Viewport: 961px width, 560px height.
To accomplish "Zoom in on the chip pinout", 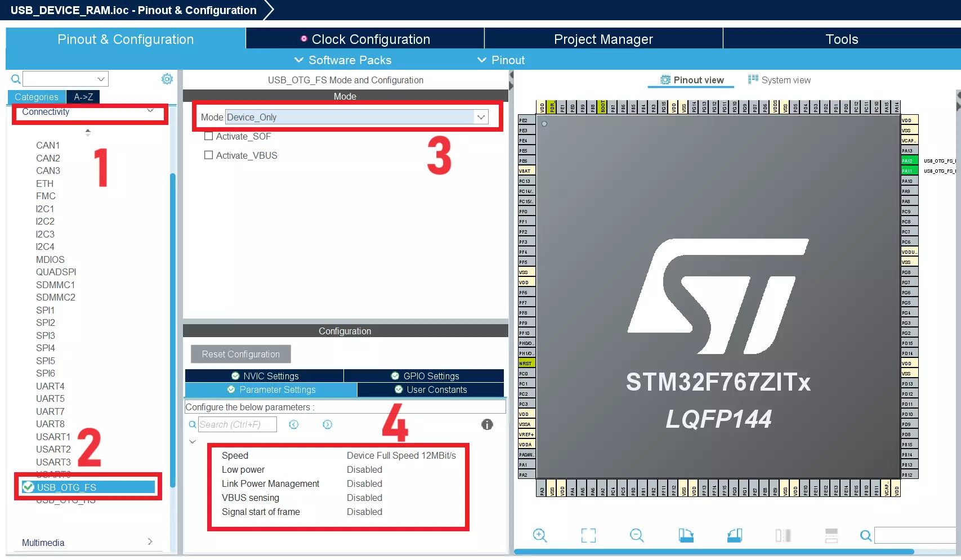I will point(540,535).
